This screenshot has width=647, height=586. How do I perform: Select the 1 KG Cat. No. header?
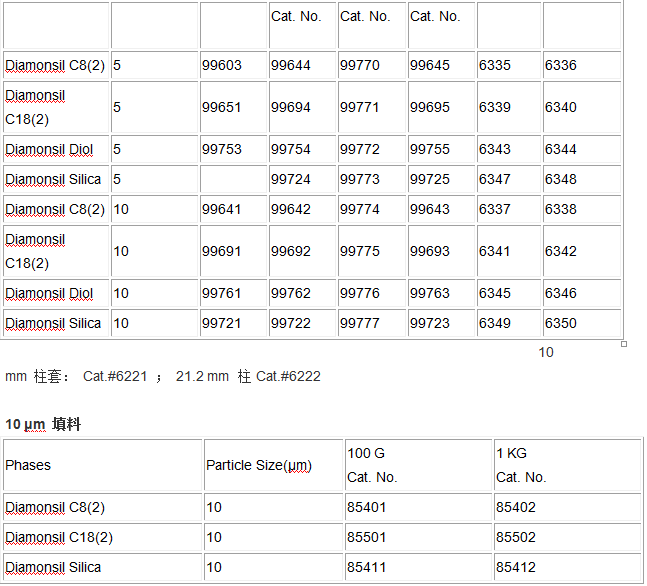pyautogui.click(x=567, y=465)
